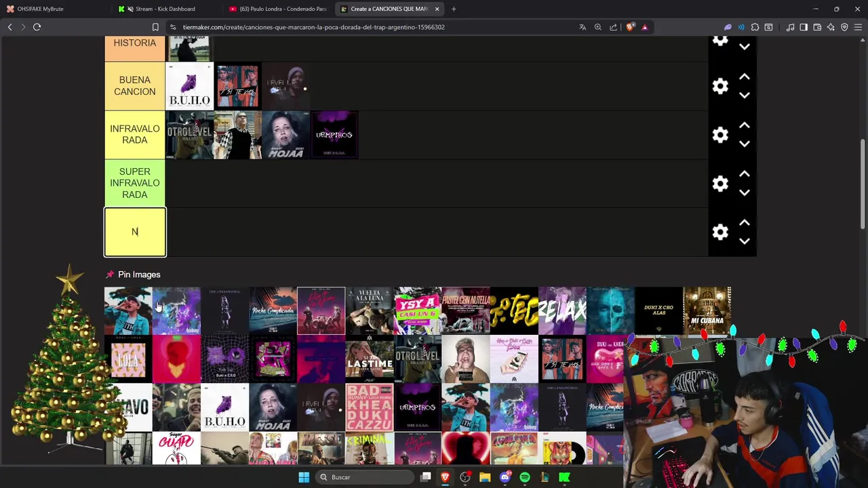Pick Vuelta a la Luna cover
This screenshot has width=868, height=488.
click(369, 311)
